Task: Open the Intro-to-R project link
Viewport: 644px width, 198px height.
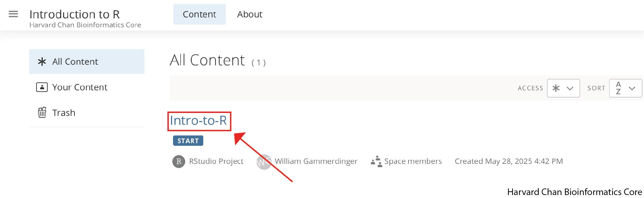Action: click(198, 121)
